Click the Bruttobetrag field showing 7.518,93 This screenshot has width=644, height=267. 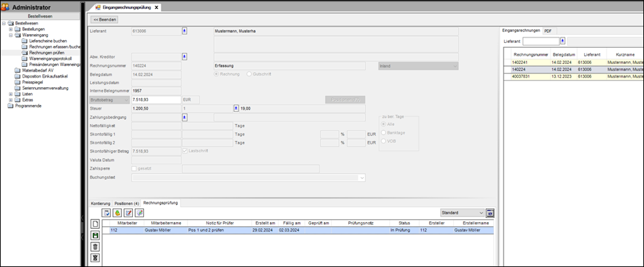tap(156, 100)
